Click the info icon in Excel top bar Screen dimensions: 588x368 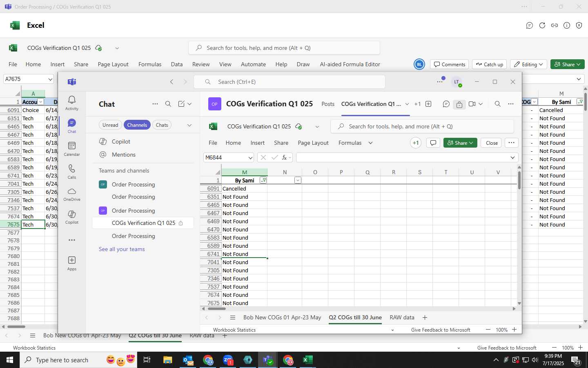567,25
